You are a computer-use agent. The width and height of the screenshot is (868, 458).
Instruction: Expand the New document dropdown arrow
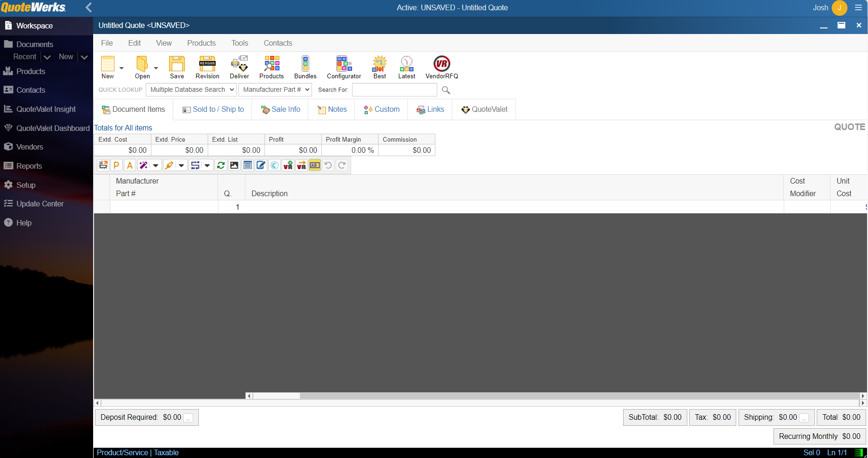click(x=122, y=68)
